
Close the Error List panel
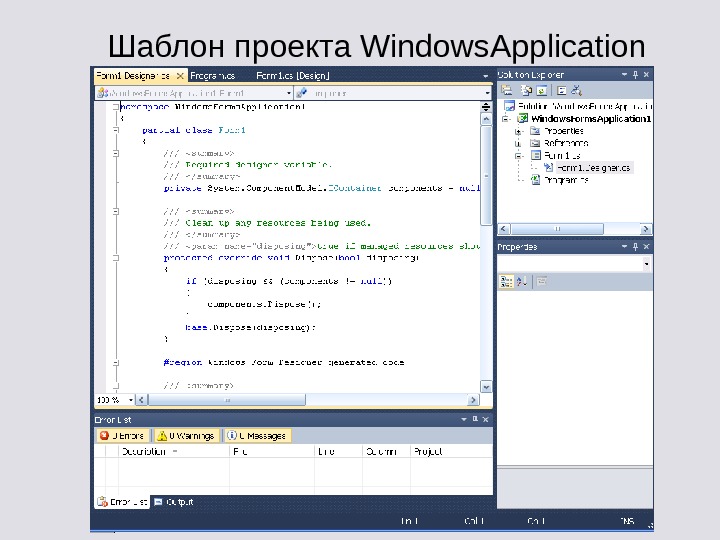[x=485, y=419]
